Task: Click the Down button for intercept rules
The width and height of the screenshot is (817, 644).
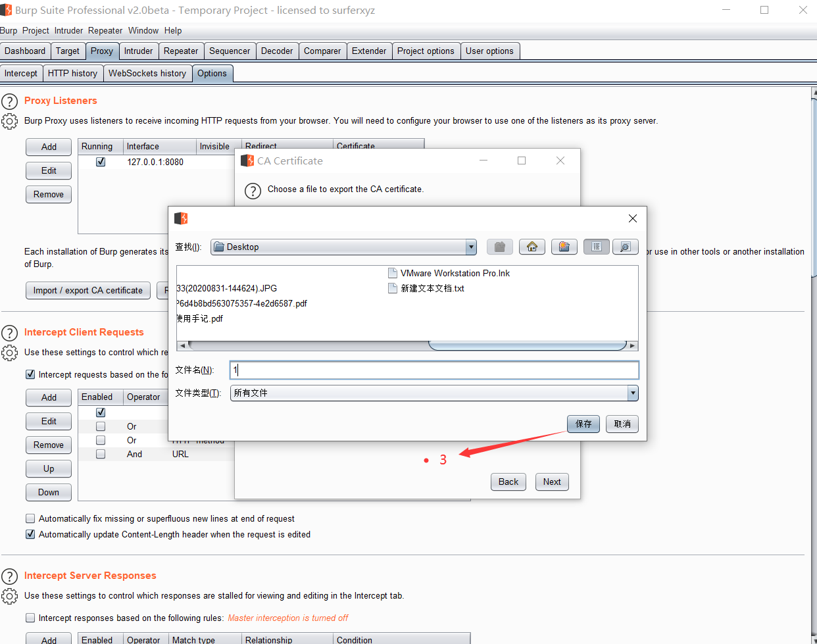Action: (49, 492)
